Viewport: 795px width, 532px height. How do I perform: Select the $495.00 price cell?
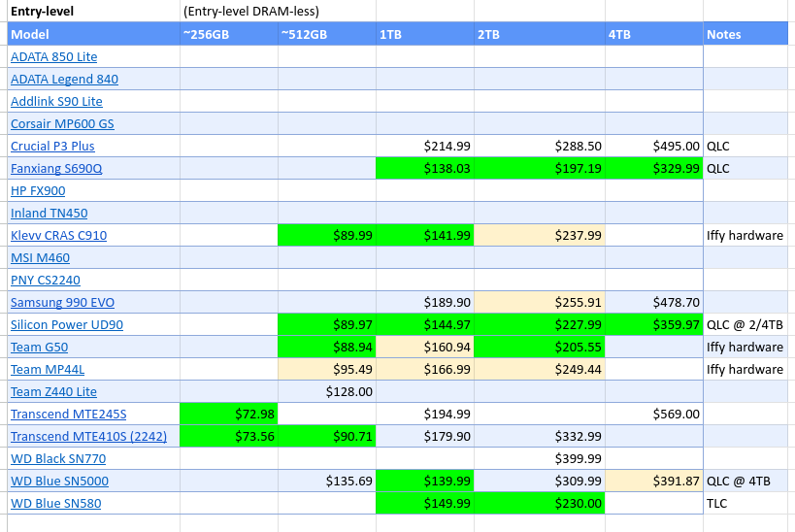654,146
